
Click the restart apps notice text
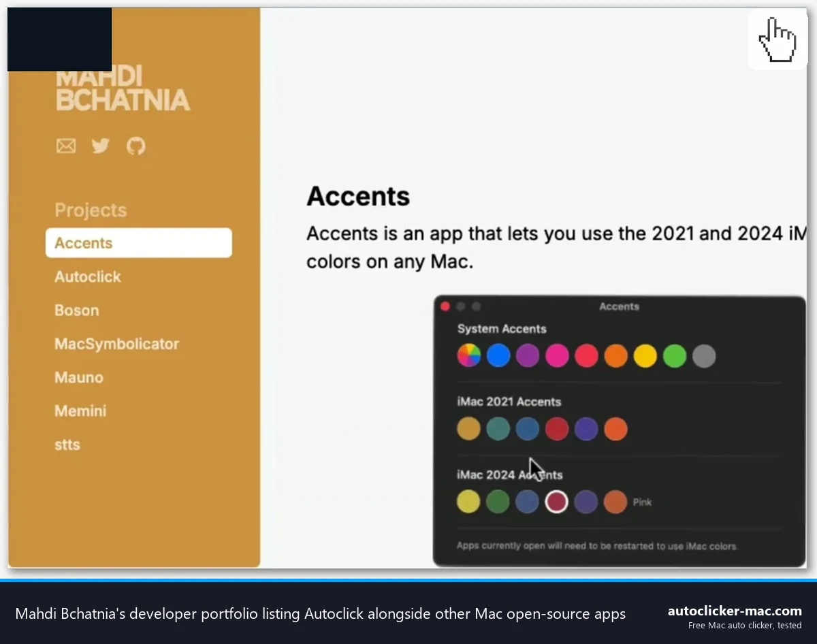tap(596, 546)
